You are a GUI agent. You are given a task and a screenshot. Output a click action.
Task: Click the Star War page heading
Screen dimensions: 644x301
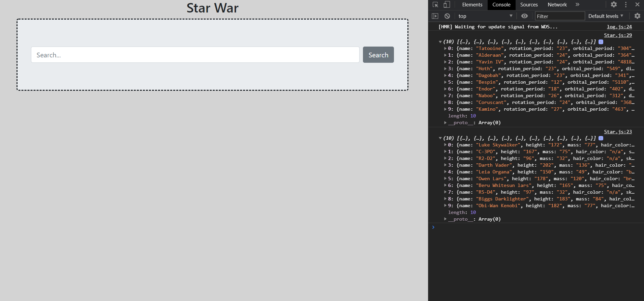[213, 8]
